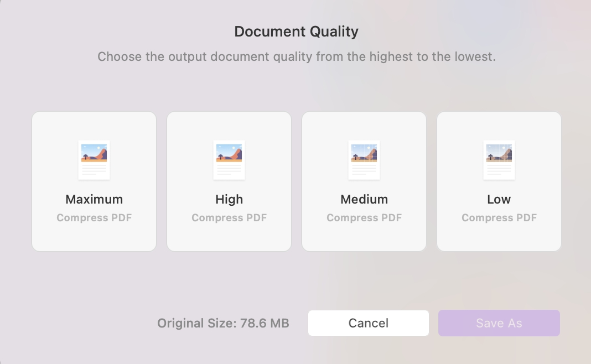
Task: Click the picture icon inside the High card
Action: point(229,159)
